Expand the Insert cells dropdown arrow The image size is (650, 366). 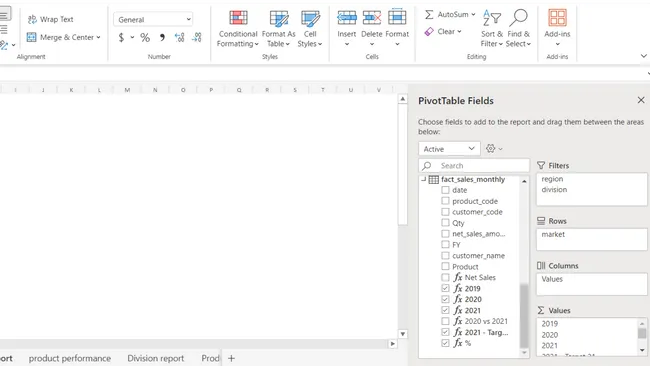pos(347,44)
